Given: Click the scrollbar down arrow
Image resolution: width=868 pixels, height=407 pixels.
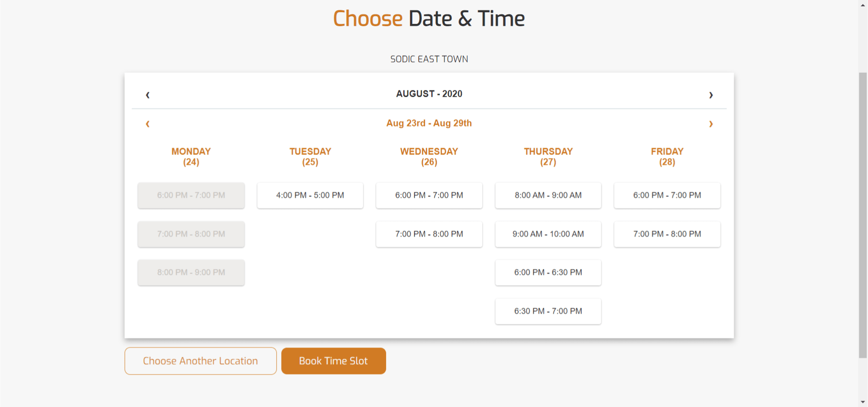Looking at the screenshot, I should pyautogui.click(x=863, y=402).
